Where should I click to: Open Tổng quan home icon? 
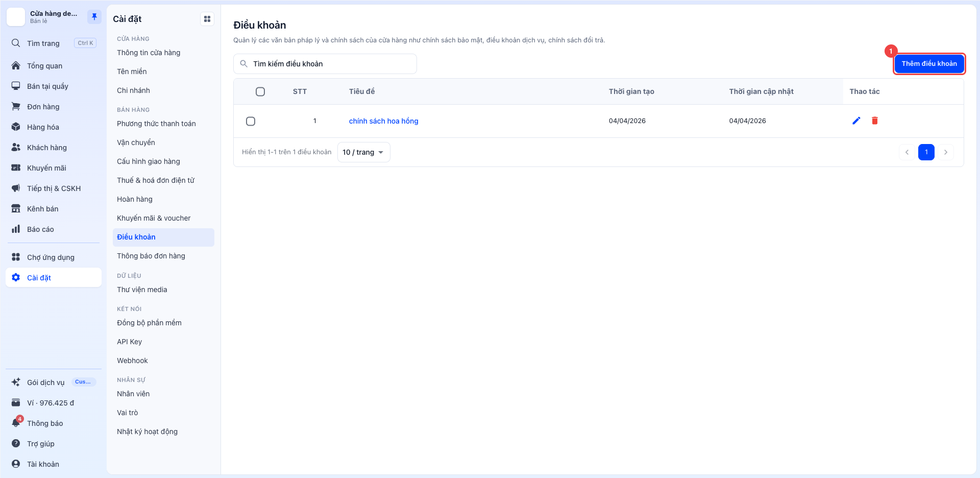pos(16,65)
